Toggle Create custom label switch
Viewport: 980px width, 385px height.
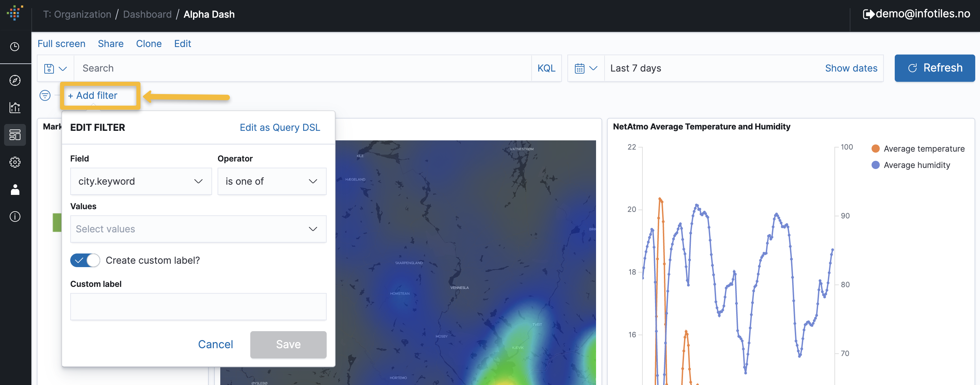click(85, 260)
